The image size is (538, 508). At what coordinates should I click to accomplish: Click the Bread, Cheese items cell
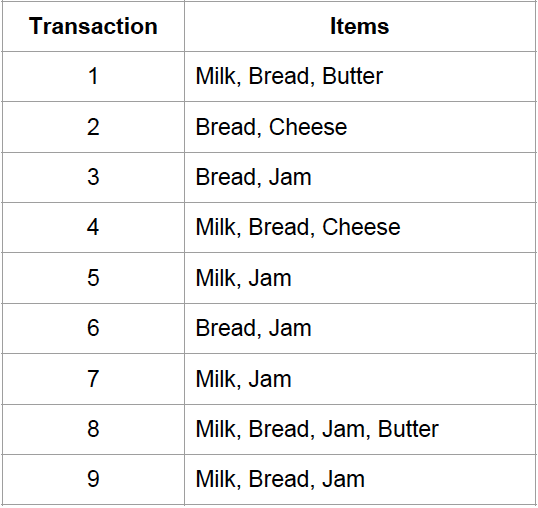(360, 127)
